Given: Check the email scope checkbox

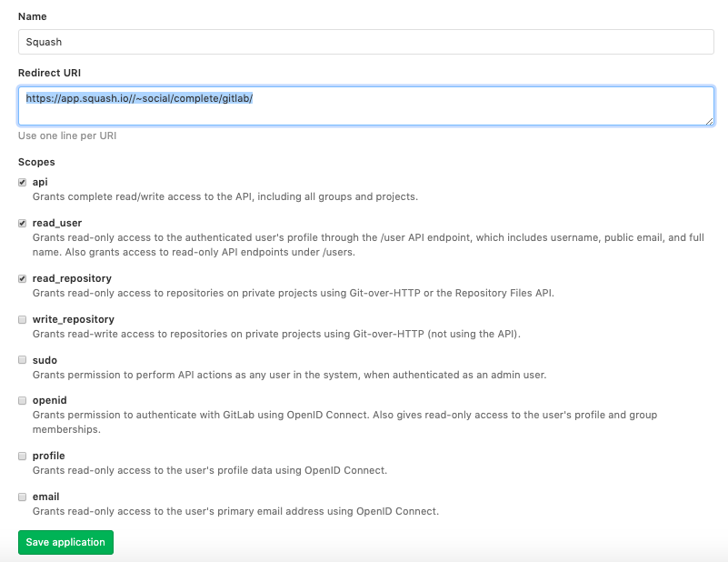Looking at the screenshot, I should pyautogui.click(x=23, y=497).
